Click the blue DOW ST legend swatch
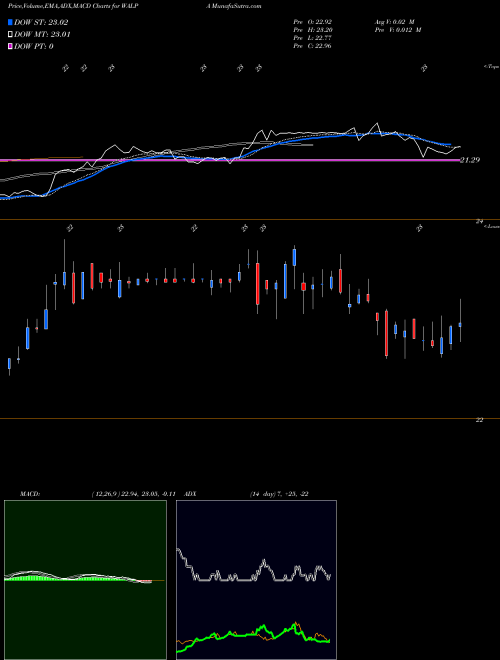Image resolution: width=500 pixels, height=660 pixels. point(10,22)
